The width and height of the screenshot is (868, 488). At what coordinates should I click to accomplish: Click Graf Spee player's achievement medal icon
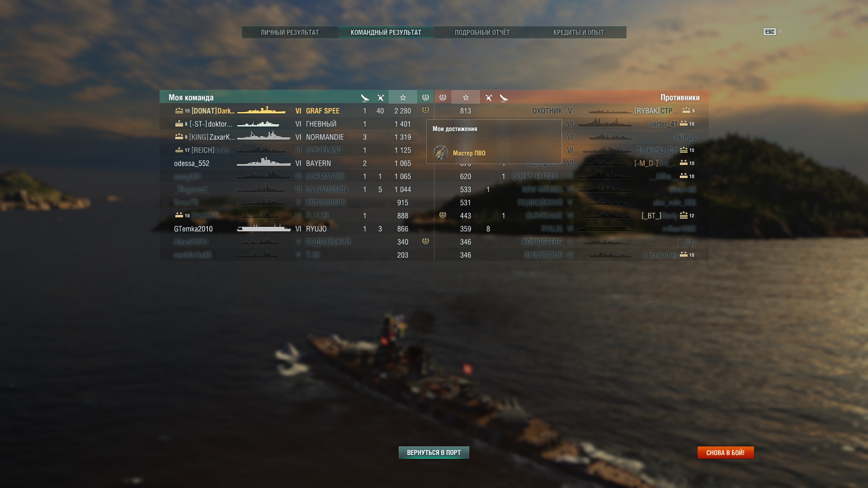tap(425, 110)
